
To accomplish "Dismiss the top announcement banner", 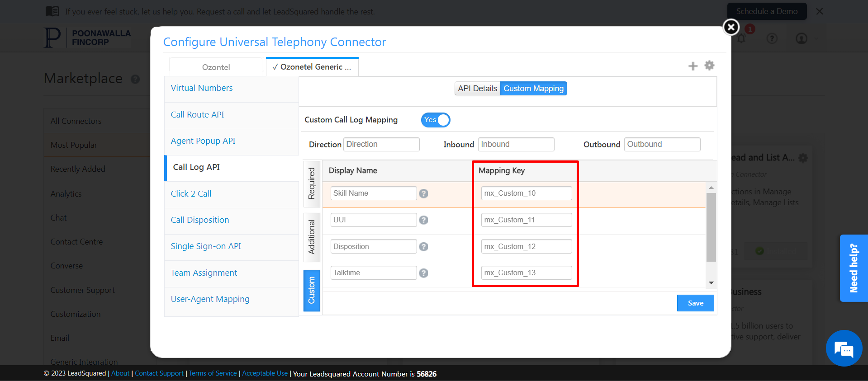I will point(820,11).
